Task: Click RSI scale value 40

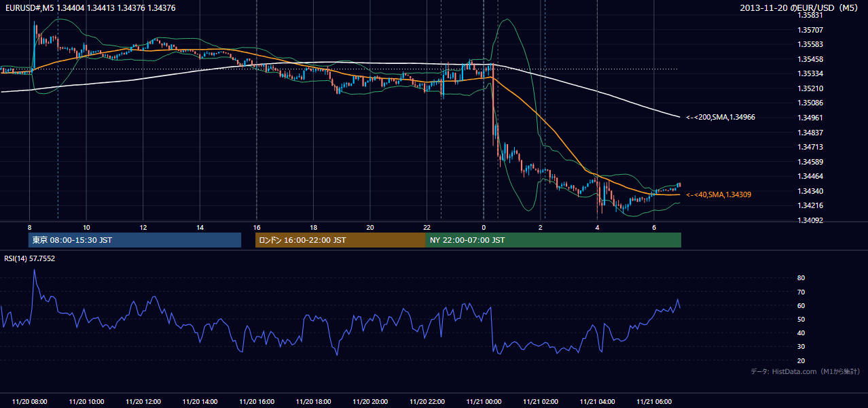Action: 801,333
